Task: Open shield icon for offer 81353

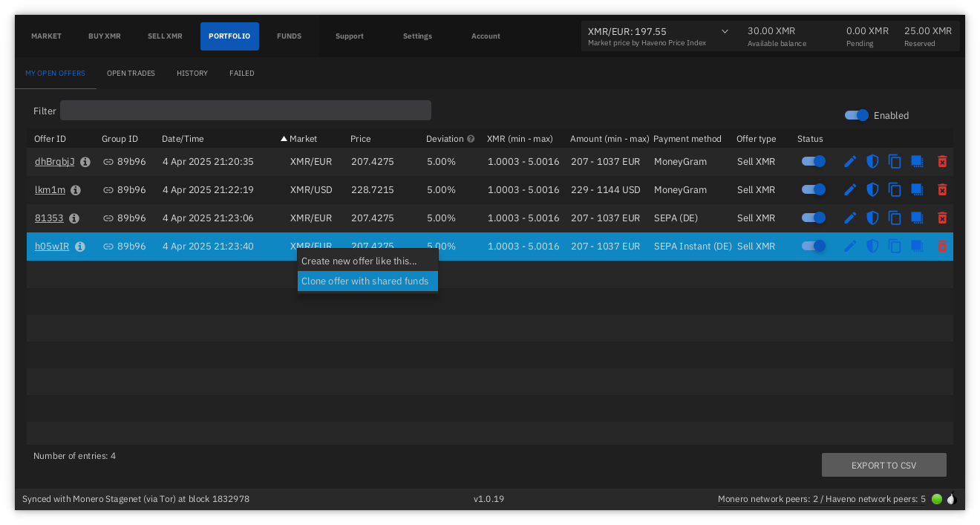Action: click(x=872, y=218)
